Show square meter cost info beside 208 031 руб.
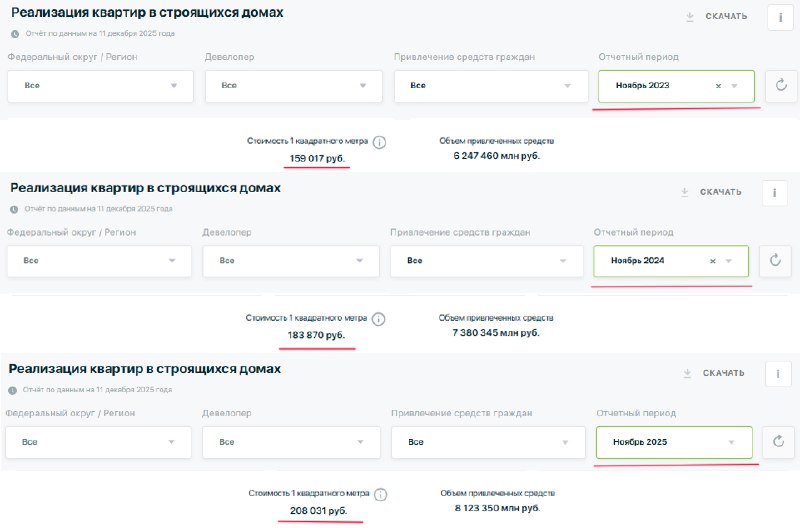This screenshot has width=800, height=528. [381, 494]
